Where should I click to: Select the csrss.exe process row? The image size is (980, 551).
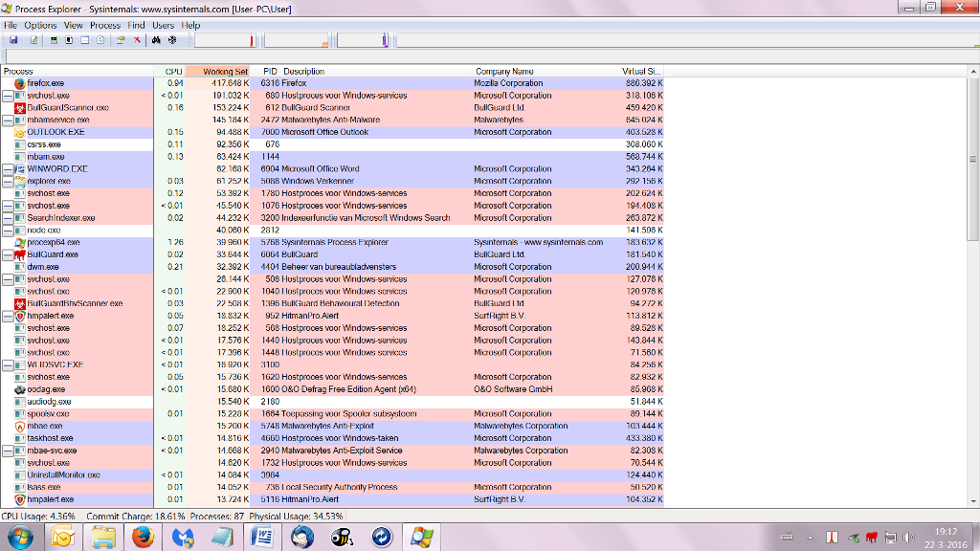[332, 144]
